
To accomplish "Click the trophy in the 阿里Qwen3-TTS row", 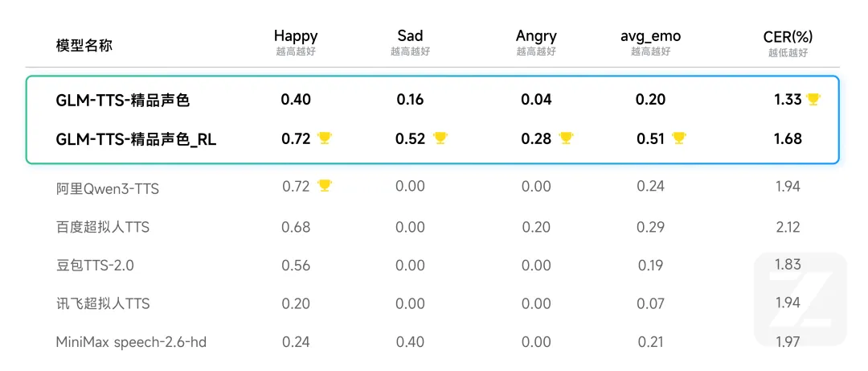I will (325, 186).
